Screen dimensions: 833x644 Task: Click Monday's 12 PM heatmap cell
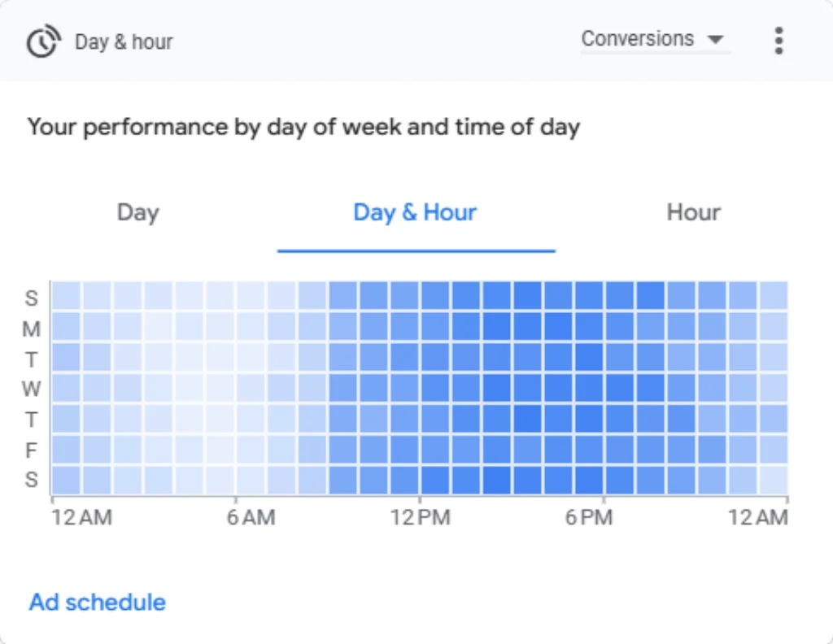click(x=436, y=326)
